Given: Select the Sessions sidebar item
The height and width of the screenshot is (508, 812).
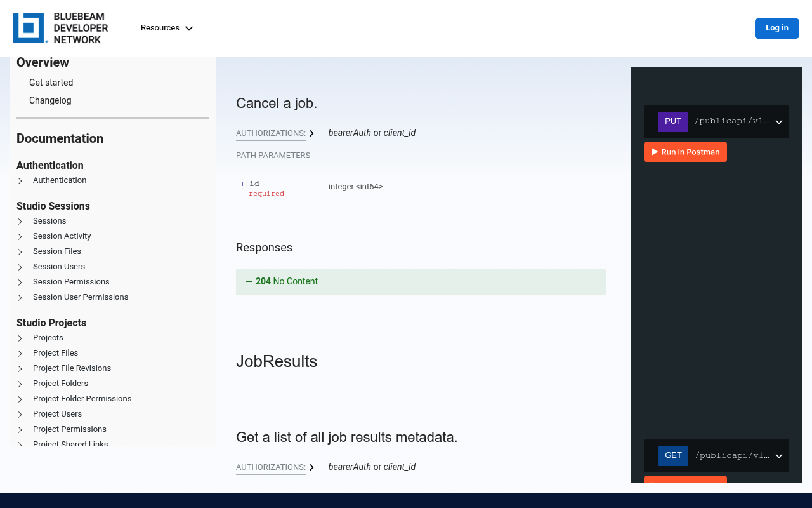Looking at the screenshot, I should coord(49,221).
